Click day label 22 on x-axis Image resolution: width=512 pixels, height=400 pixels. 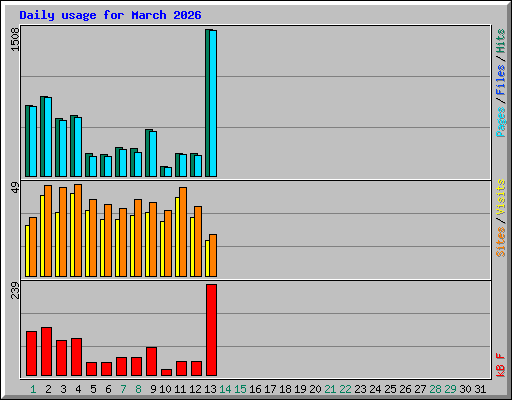coord(345,389)
